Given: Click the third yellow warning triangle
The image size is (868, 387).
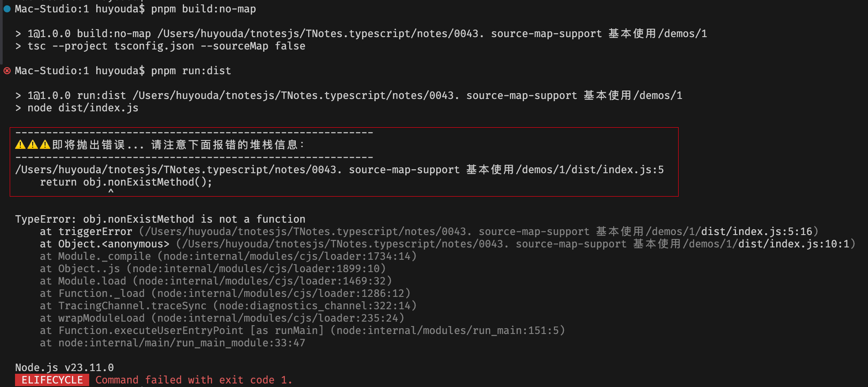Looking at the screenshot, I should [x=45, y=145].
